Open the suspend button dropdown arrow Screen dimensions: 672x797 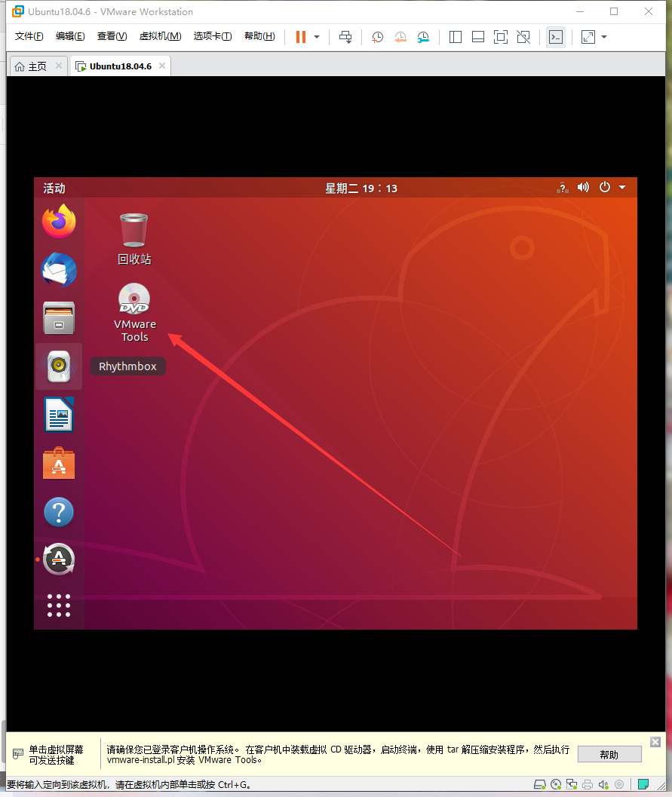(x=316, y=37)
